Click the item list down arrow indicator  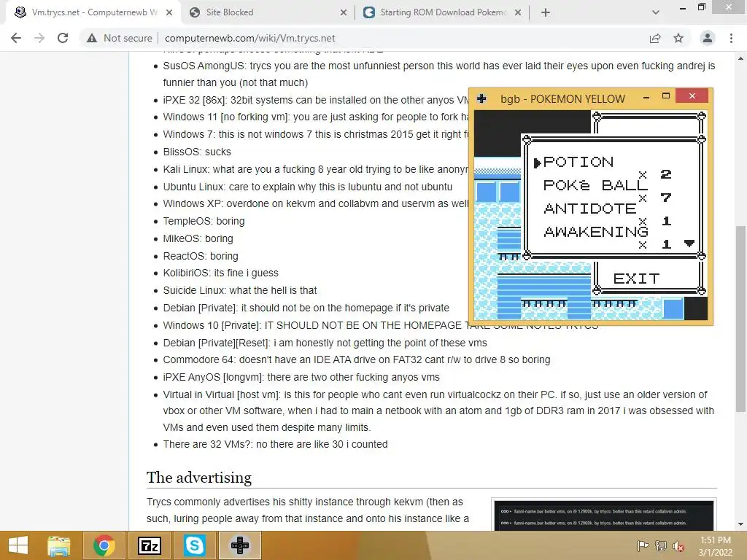(x=689, y=244)
